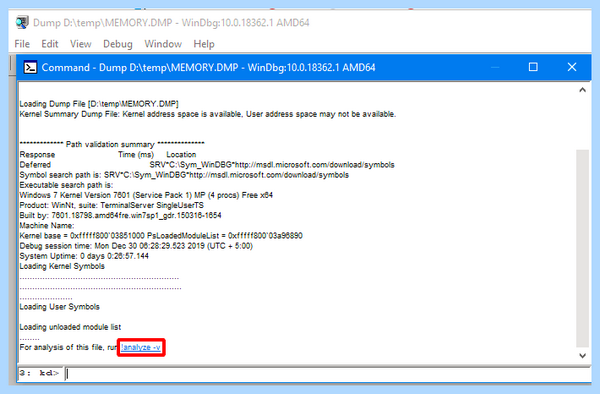This screenshot has width=600, height=394.
Task: Open the File menu
Action: coord(22,44)
